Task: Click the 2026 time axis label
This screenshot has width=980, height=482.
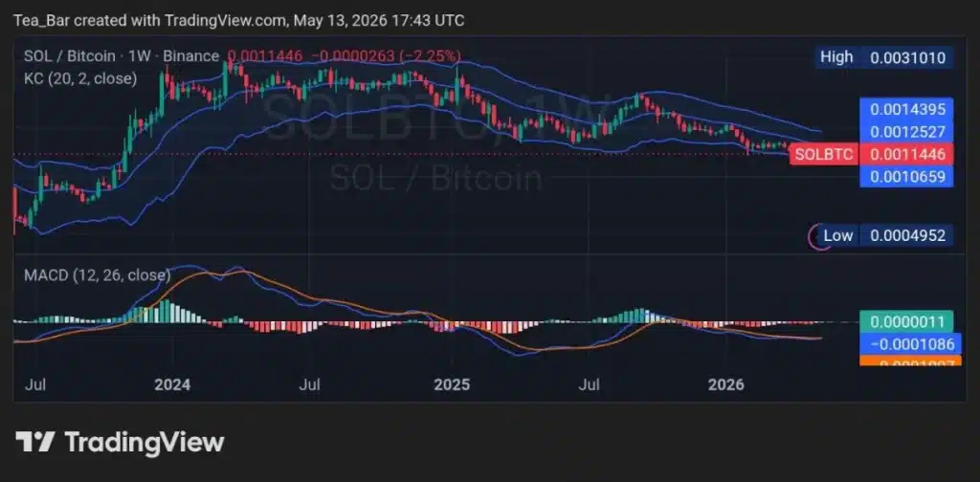Action: (x=726, y=384)
